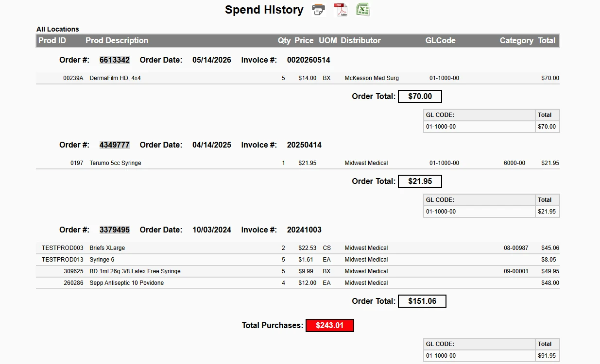Click the $70.00 order total box

tap(420, 96)
